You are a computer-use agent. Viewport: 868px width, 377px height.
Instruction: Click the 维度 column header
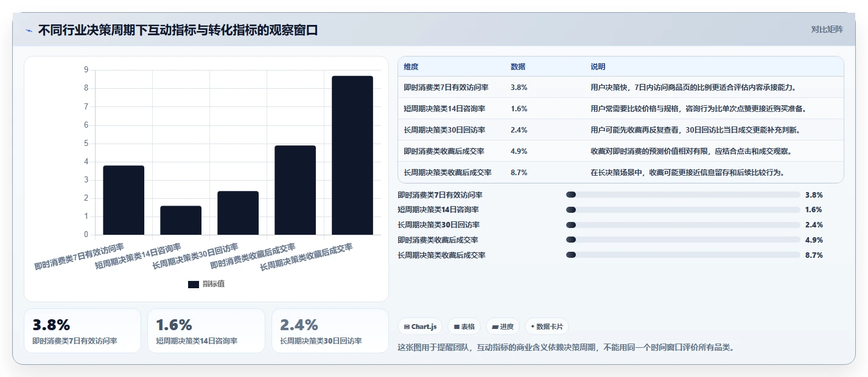coord(411,67)
